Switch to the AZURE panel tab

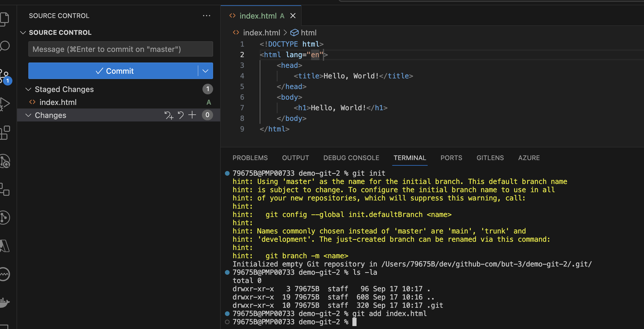pyautogui.click(x=529, y=158)
